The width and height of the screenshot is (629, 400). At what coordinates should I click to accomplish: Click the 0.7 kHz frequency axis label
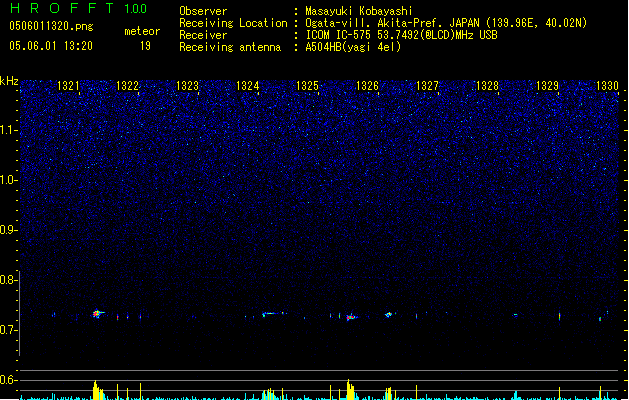(x=8, y=330)
